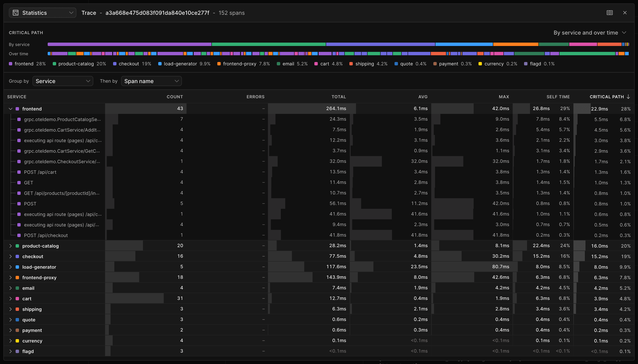Screen dimensions: 638x364
Task: Click the load-generator 9.9% legend swatch
Action: 160,64
